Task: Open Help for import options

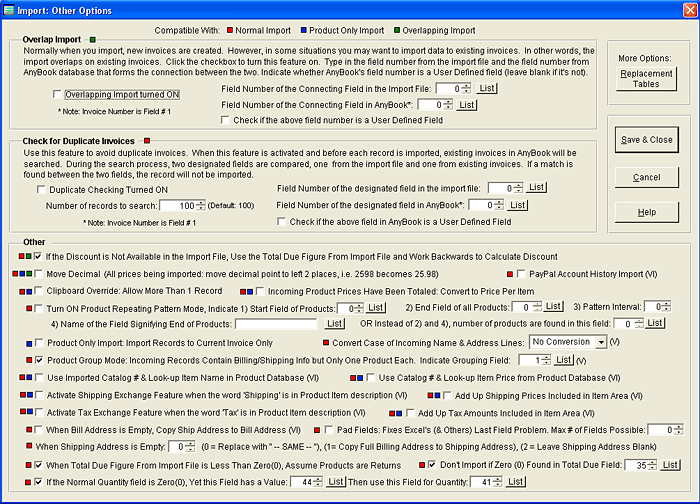Action: click(x=646, y=212)
